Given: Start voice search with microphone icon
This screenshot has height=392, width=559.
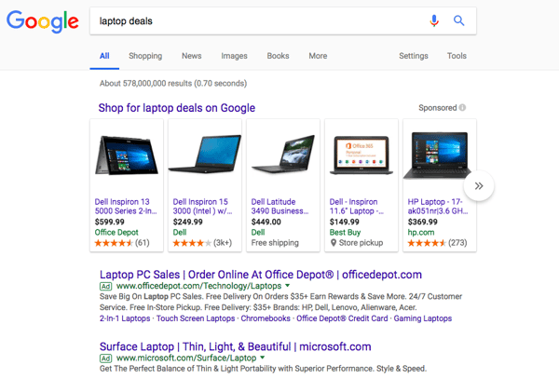Looking at the screenshot, I should pyautogui.click(x=434, y=20).
